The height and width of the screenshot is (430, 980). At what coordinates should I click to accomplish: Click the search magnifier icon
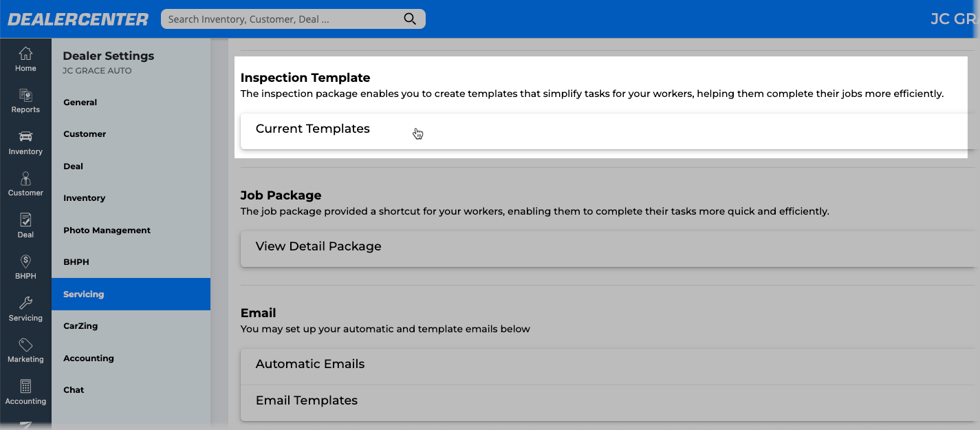coord(410,19)
